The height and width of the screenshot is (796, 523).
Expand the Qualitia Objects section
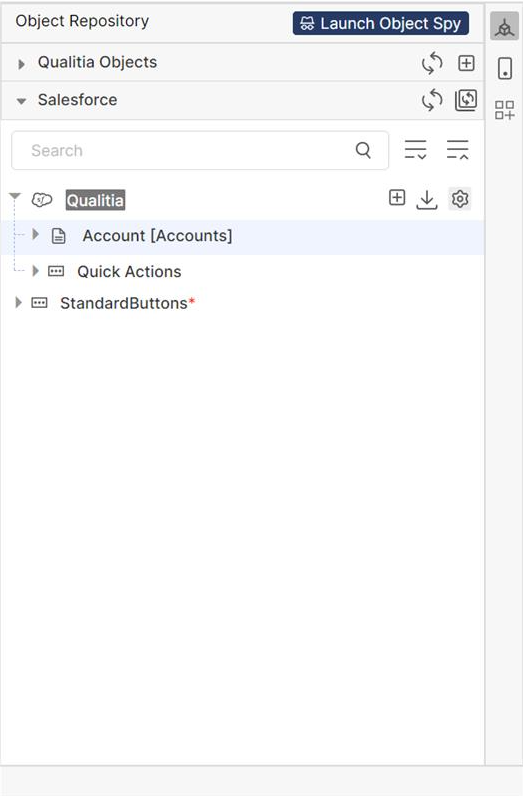tap(21, 64)
